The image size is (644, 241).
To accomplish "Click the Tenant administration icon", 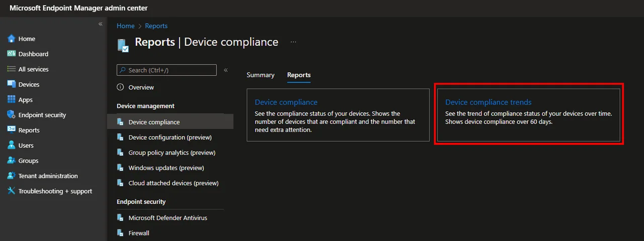I will pyautogui.click(x=11, y=176).
